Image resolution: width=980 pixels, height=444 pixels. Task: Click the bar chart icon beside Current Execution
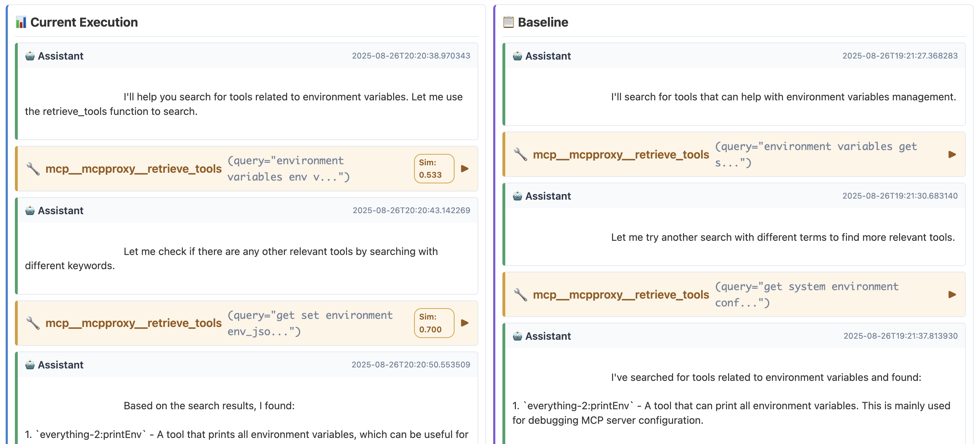pyautogui.click(x=21, y=22)
